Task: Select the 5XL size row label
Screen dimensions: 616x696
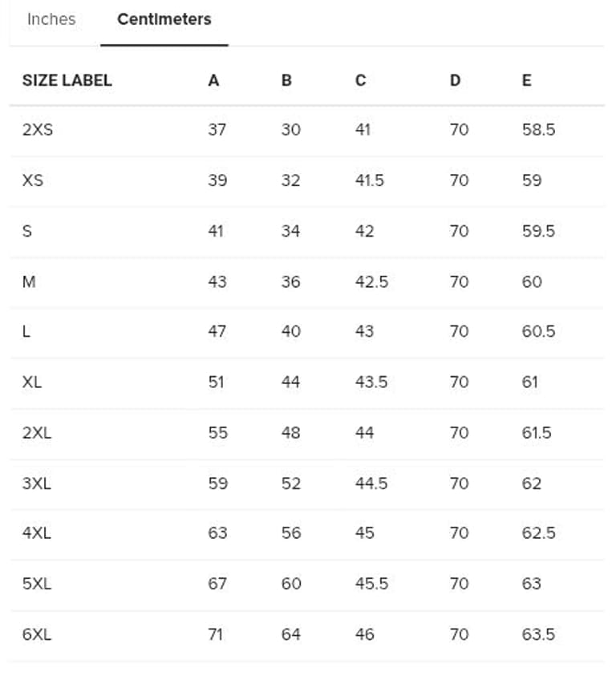Action: coord(37,584)
